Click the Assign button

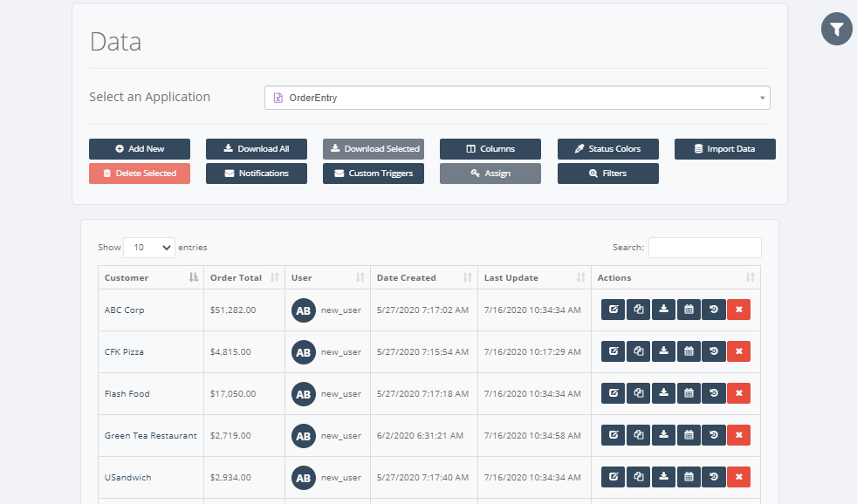[x=490, y=174]
